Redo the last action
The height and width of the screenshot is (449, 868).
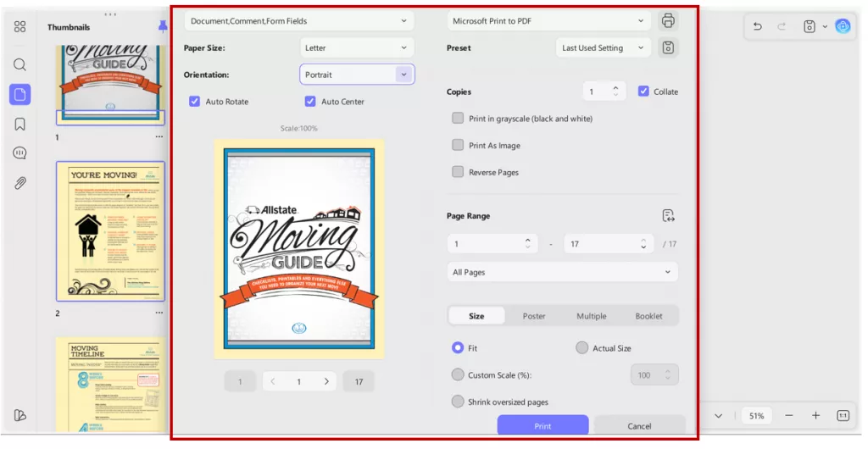782,26
